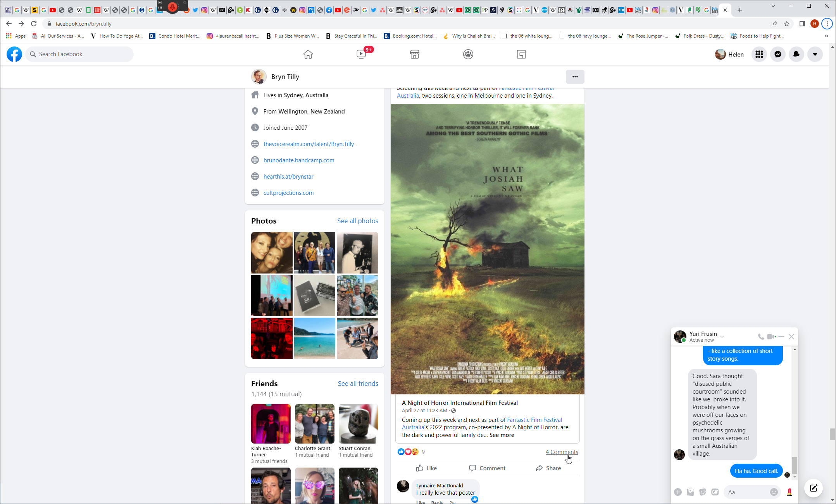The image size is (836, 504).
Task: Open the cassette tape photo thumbnail
Action: coord(314,296)
